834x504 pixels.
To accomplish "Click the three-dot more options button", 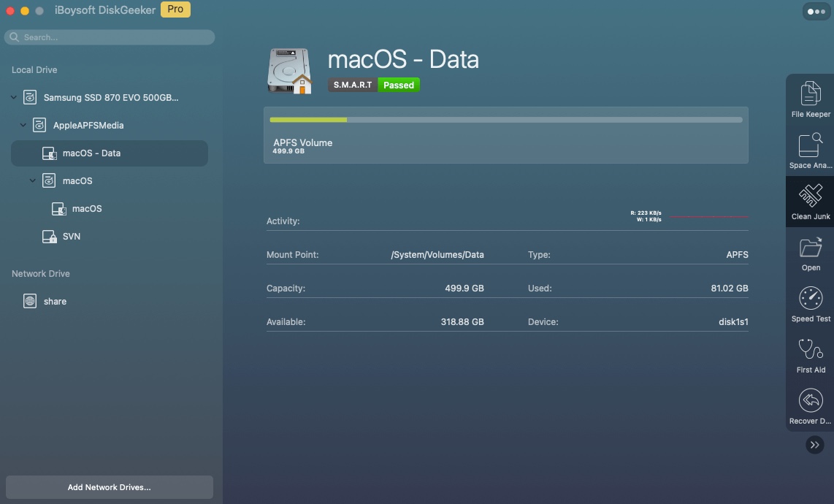I will pos(815,12).
